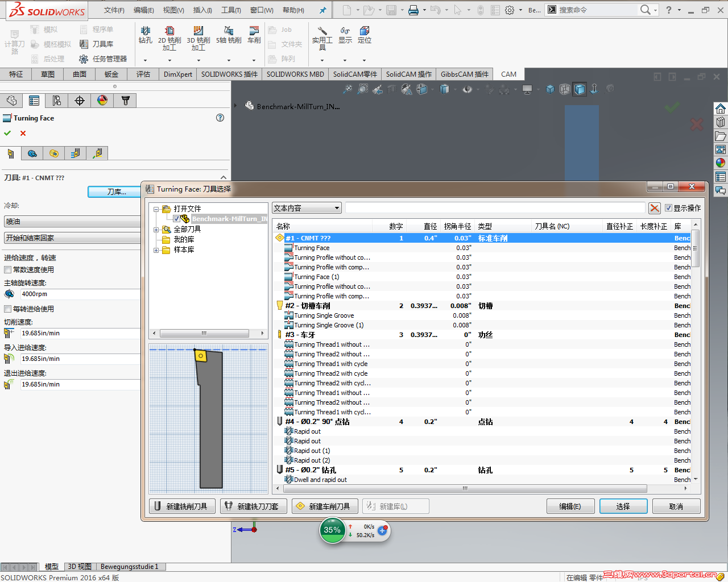Image resolution: width=728 pixels, height=582 pixels.
Task: Enable the 常数速度使用 checkbox
Action: 7,269
